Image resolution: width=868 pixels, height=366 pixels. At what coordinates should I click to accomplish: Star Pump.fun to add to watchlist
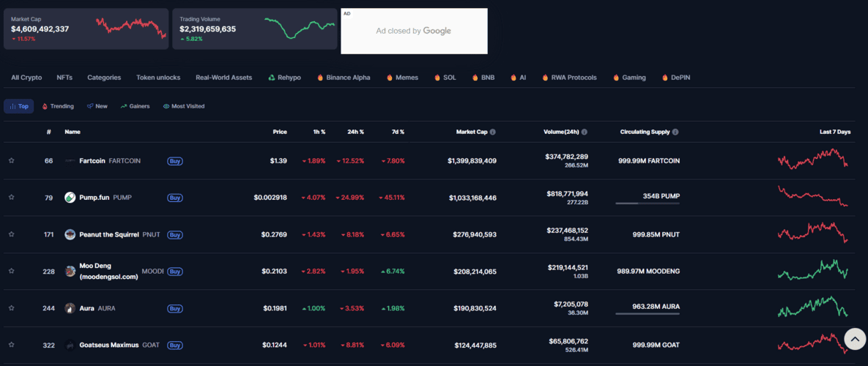coord(11,198)
